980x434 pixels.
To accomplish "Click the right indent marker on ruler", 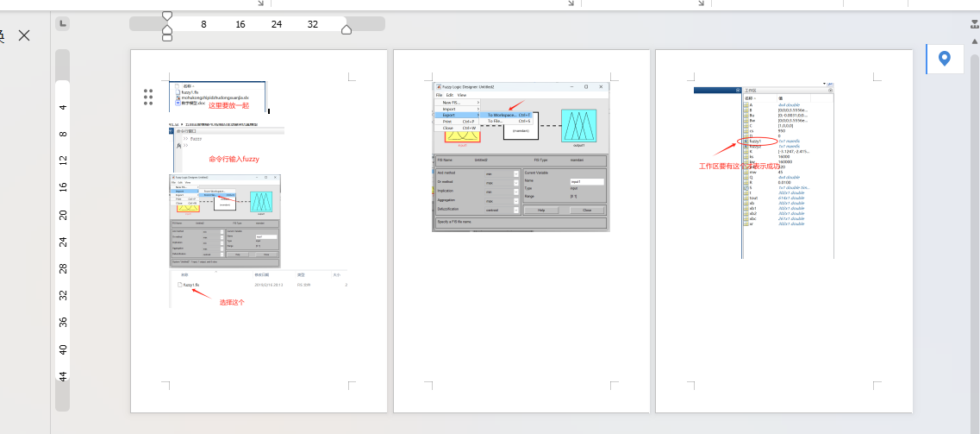I will click(346, 30).
